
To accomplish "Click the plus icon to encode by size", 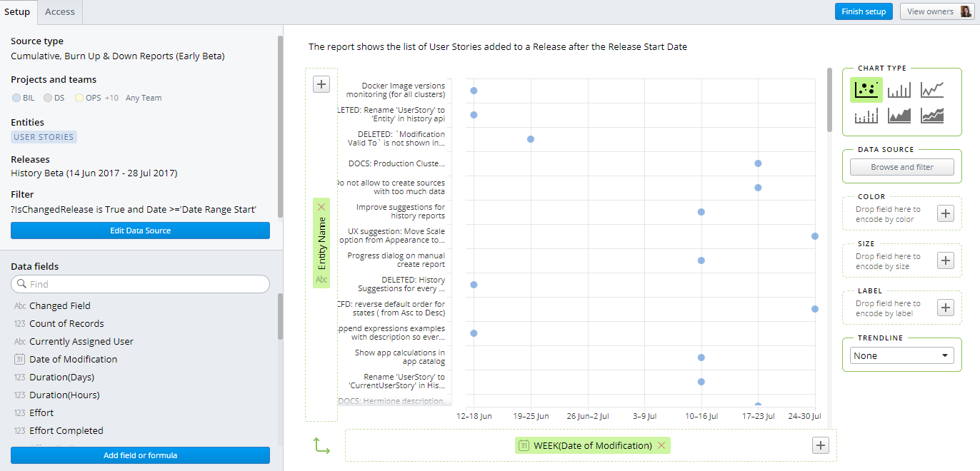I will click(x=946, y=260).
